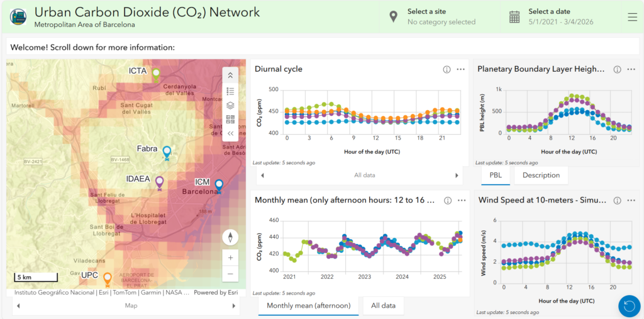Select the Monthly mean (afternoon) tab
Screen dimensions: 644x319
tap(308, 305)
